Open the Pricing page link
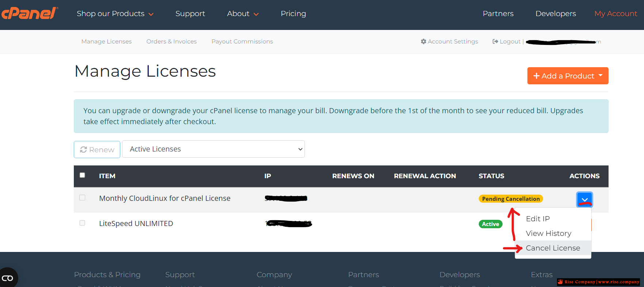644x287 pixels. point(293,14)
